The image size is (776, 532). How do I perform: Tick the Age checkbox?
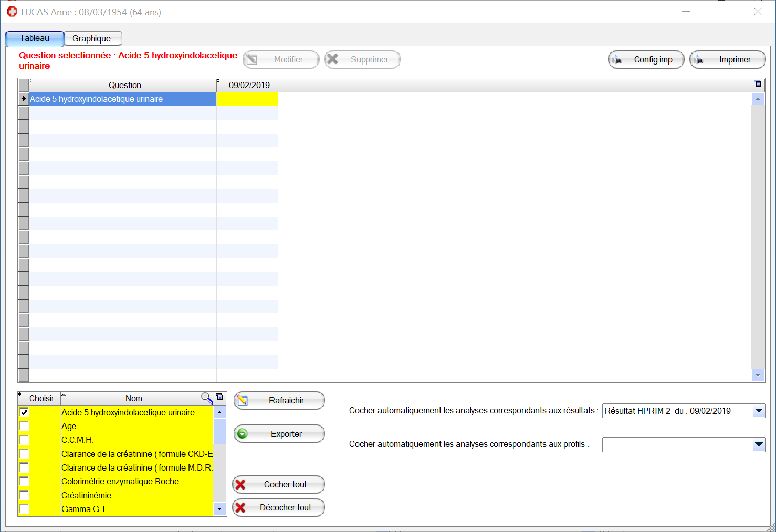point(24,426)
